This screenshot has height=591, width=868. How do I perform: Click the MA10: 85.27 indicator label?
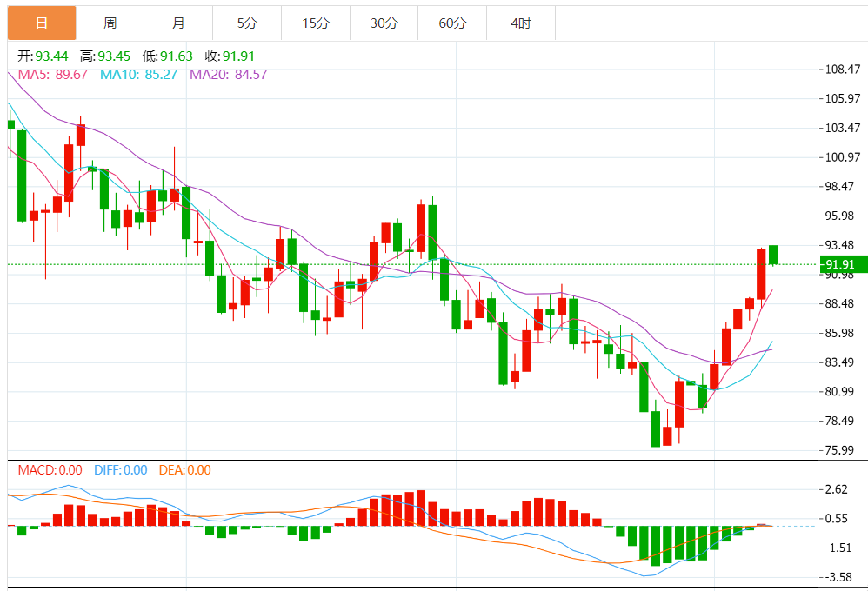click(138, 75)
